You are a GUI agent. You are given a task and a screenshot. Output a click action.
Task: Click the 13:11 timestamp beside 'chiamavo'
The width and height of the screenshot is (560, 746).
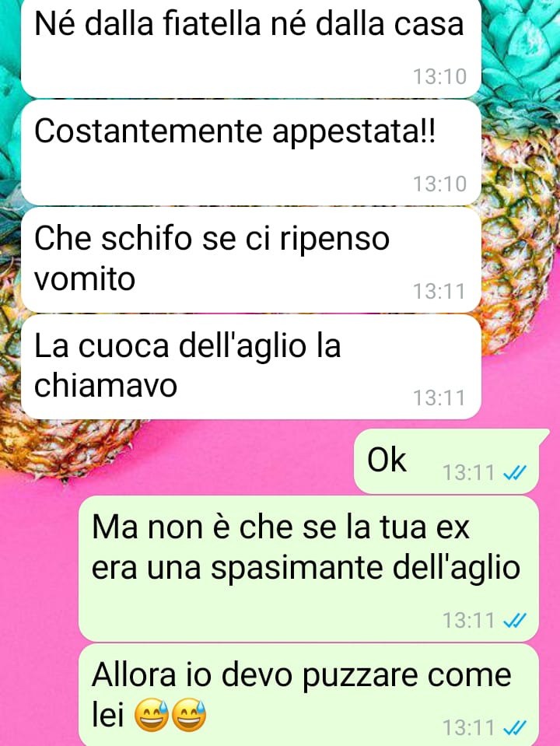coord(439,398)
